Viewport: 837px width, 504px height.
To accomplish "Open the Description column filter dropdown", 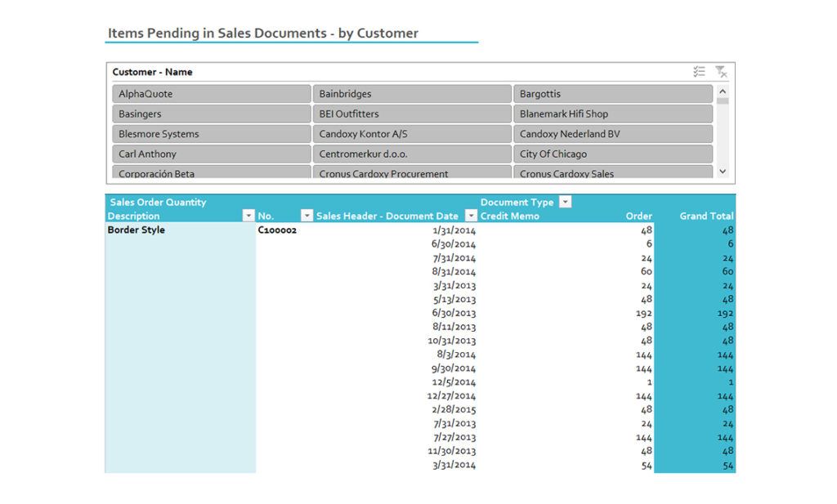I will pos(249,216).
